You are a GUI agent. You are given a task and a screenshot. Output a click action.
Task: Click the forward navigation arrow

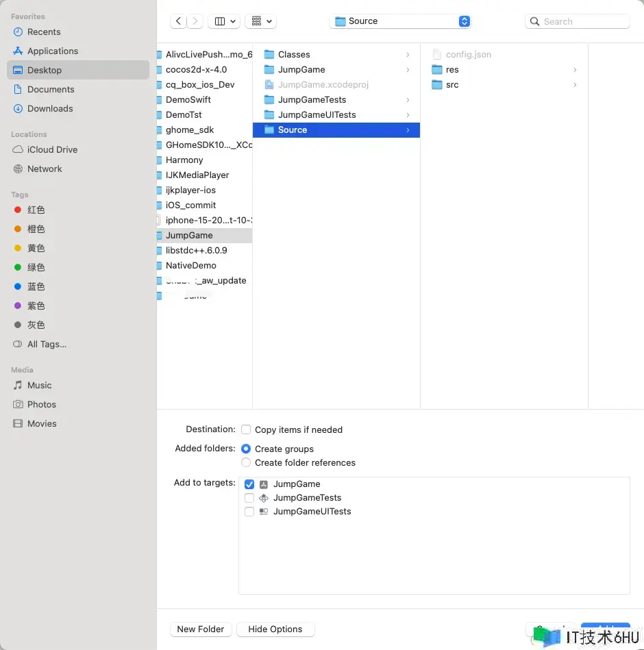195,21
